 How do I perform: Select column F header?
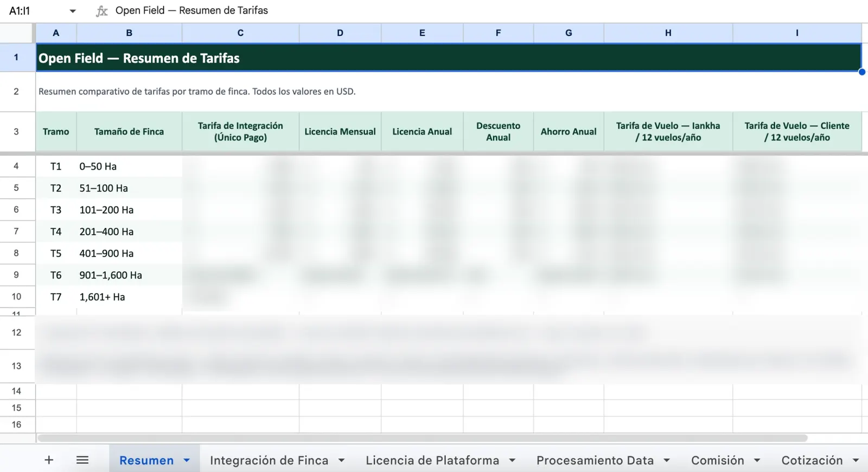point(498,33)
